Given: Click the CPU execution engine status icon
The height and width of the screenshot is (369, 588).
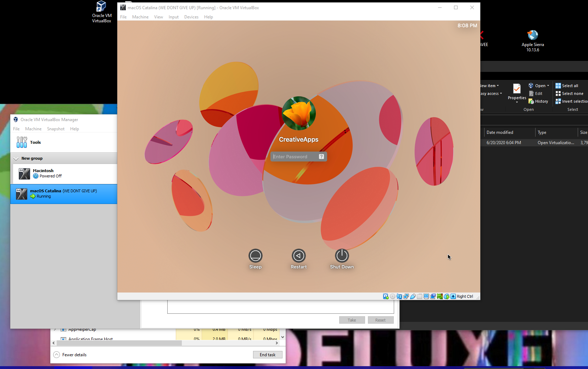Looking at the screenshot, I should [x=440, y=296].
